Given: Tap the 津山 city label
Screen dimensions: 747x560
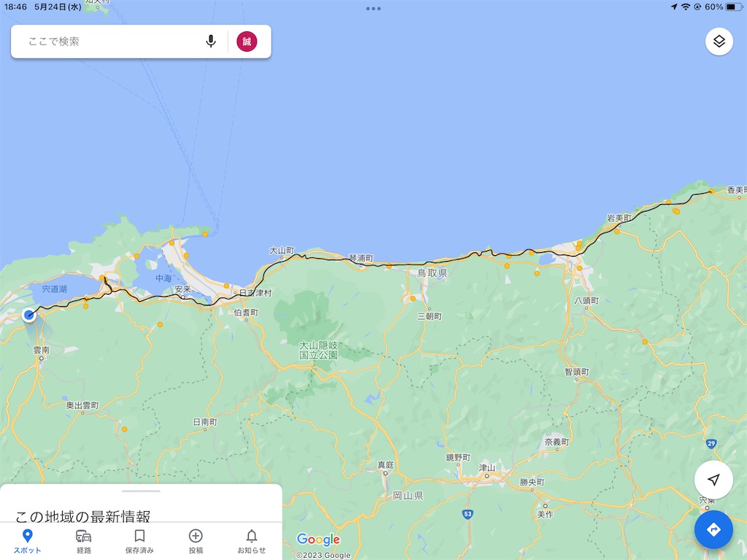Looking at the screenshot, I should (487, 468).
